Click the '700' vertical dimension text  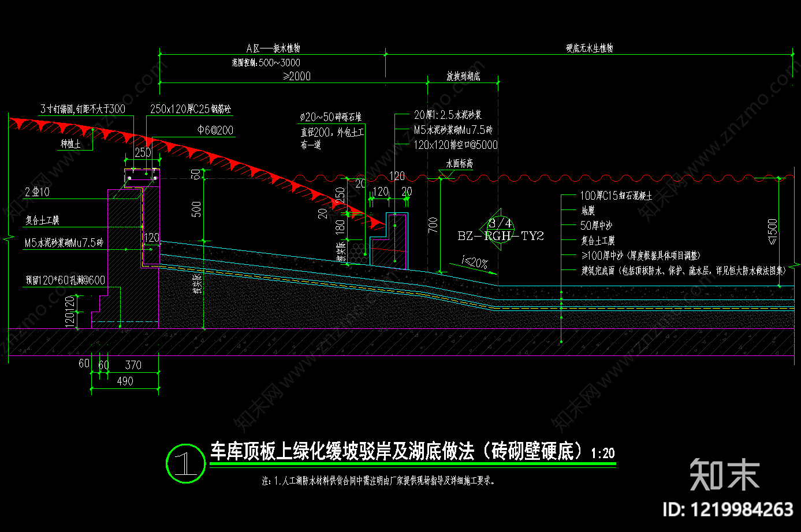tap(433, 225)
